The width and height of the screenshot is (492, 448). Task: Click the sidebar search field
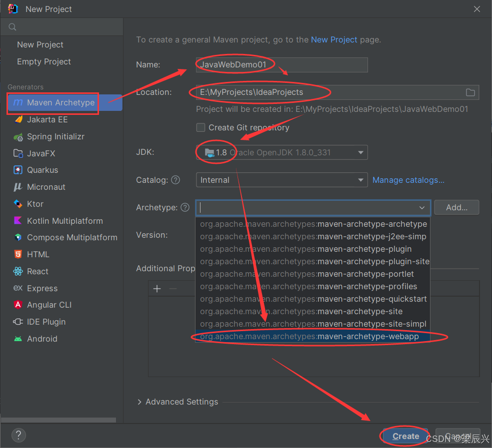62,27
